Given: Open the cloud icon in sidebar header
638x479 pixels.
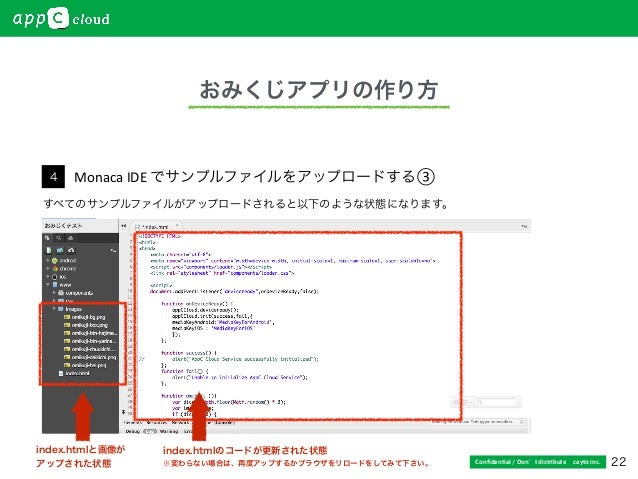Looking at the screenshot, I should pyautogui.click(x=70, y=238).
